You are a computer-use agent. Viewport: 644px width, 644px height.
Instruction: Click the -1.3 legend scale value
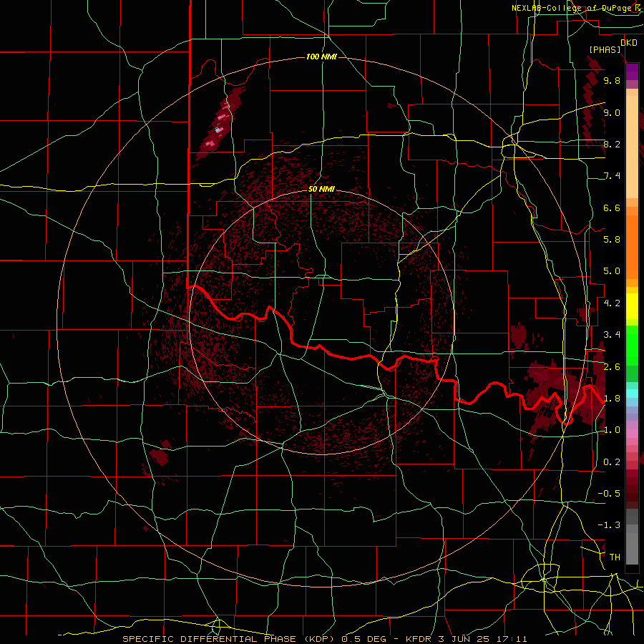tap(609, 525)
